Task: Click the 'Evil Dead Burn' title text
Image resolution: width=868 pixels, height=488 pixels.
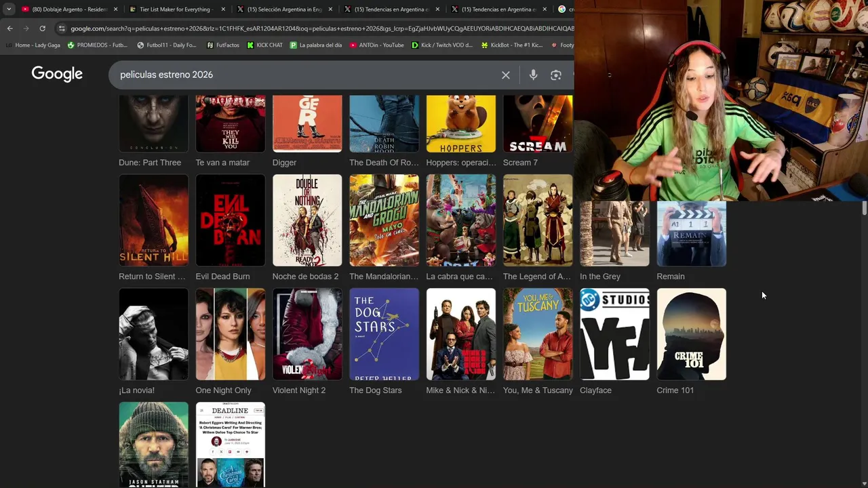Action: point(222,277)
